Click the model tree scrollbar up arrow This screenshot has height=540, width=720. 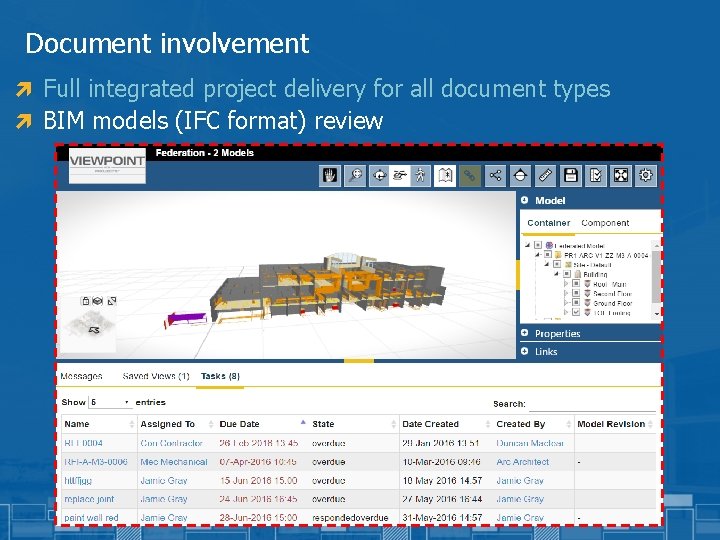point(657,244)
